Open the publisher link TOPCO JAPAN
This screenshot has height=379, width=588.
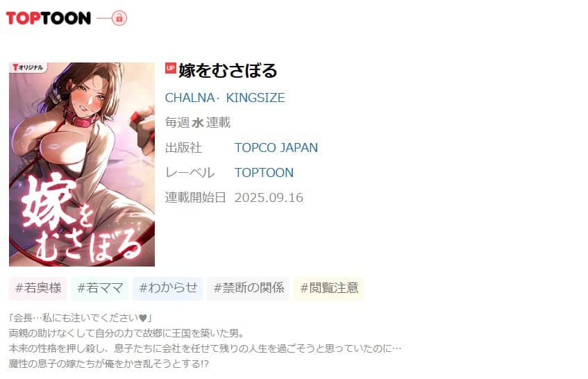276,147
